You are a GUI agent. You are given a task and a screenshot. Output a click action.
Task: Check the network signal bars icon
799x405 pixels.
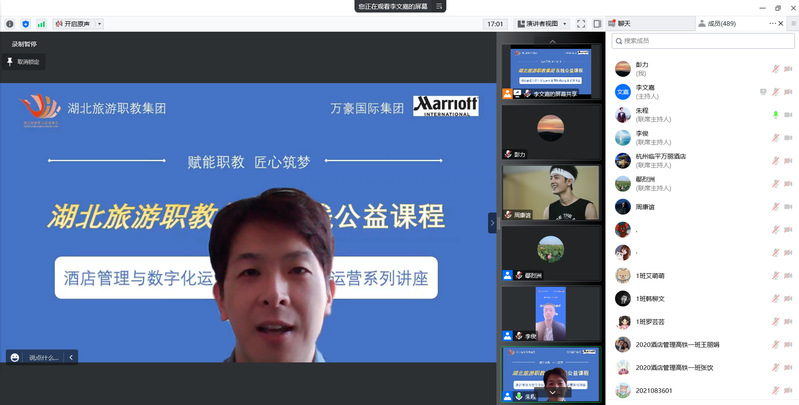(x=41, y=23)
